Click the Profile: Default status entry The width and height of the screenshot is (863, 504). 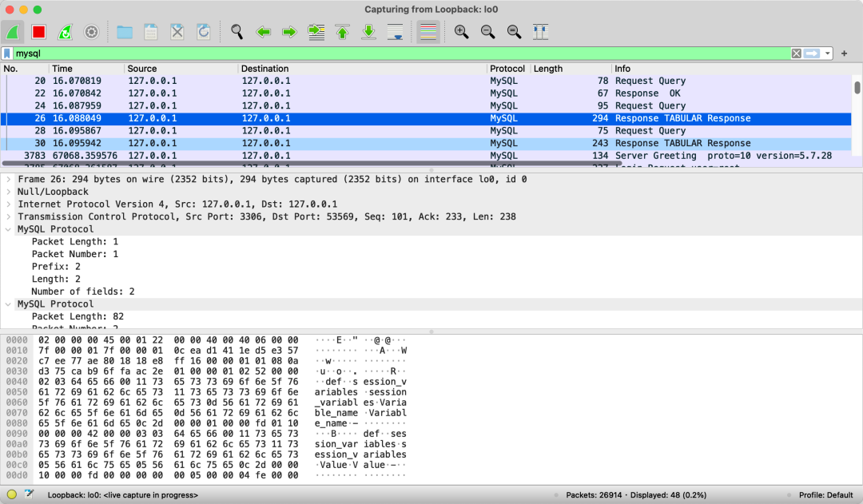(825, 495)
